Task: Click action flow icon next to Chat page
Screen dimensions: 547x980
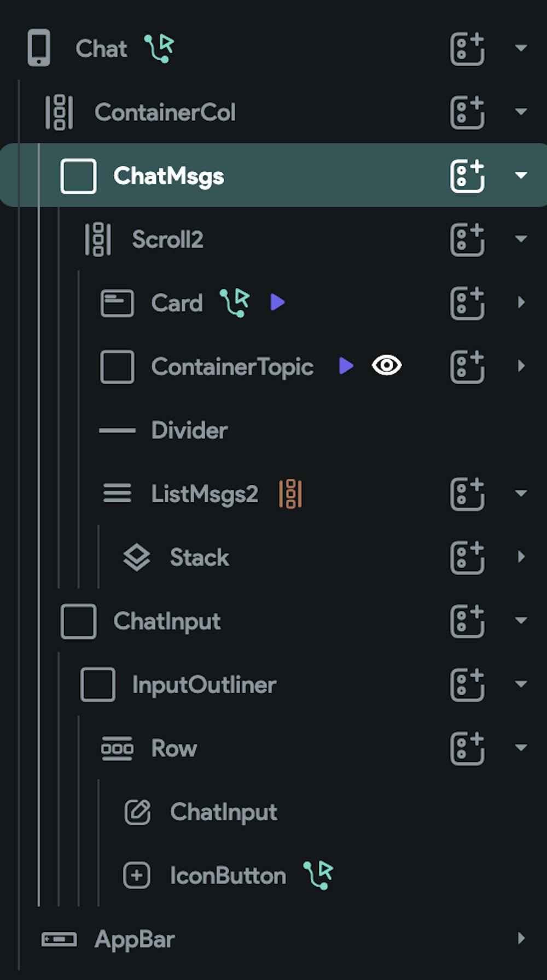Action: [x=159, y=48]
